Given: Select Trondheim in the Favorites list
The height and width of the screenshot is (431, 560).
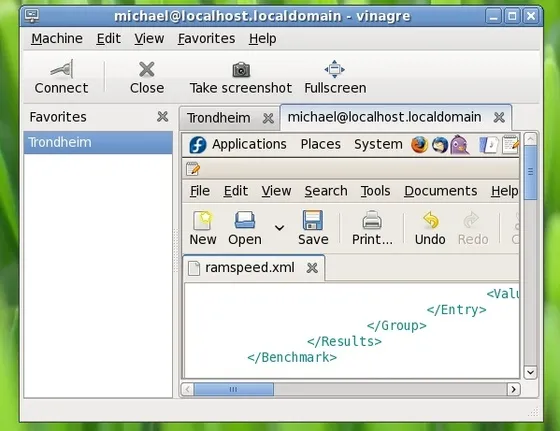Looking at the screenshot, I should point(98,142).
